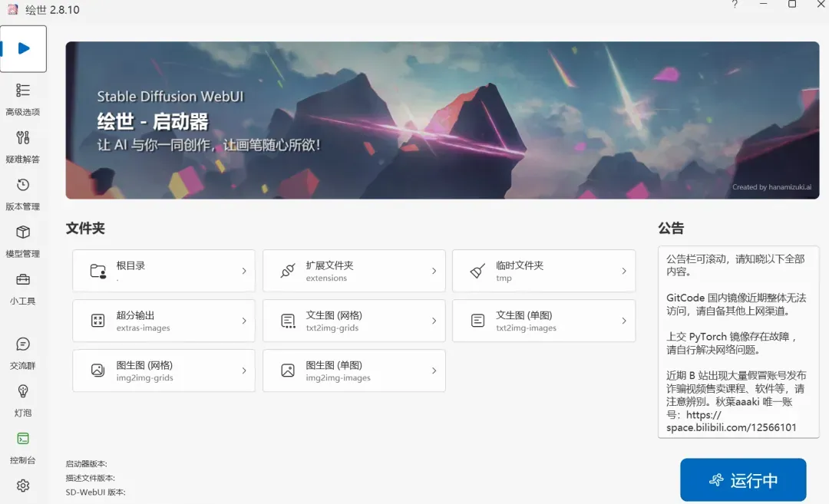Open 交流群 chat bubble icon
The image size is (829, 504).
tap(23, 344)
